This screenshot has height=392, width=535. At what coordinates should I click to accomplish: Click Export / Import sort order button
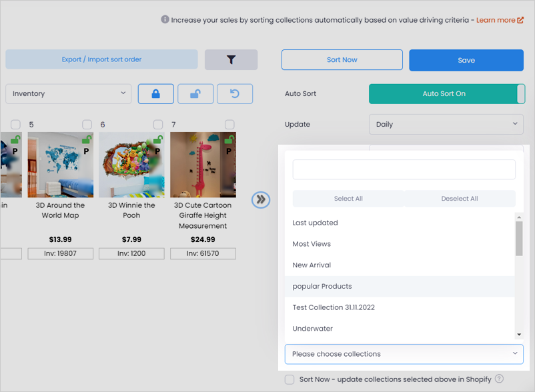coord(101,59)
